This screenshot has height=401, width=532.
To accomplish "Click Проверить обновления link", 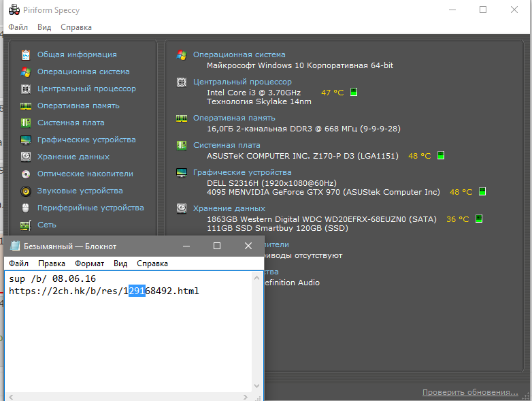I will (x=470, y=392).
